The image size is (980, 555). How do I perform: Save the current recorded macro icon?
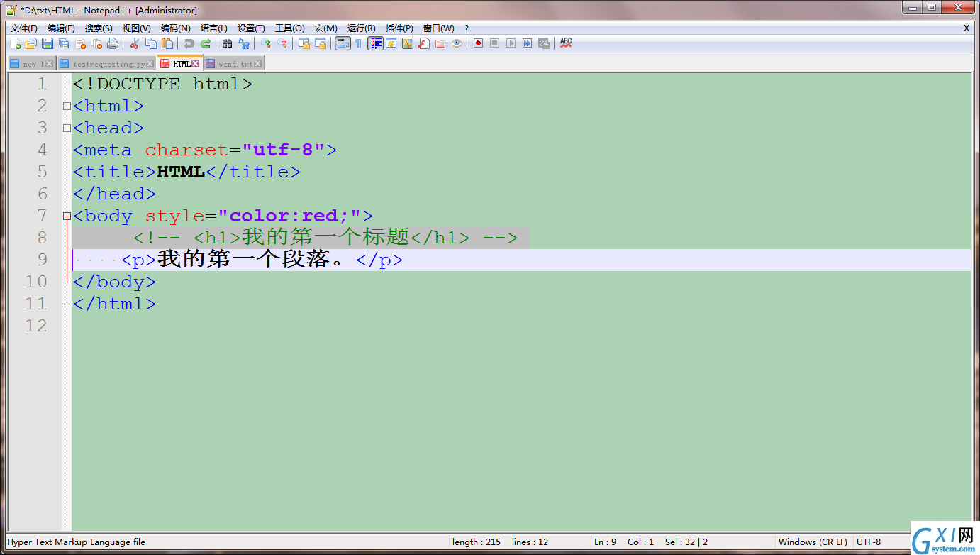pyautogui.click(x=544, y=43)
